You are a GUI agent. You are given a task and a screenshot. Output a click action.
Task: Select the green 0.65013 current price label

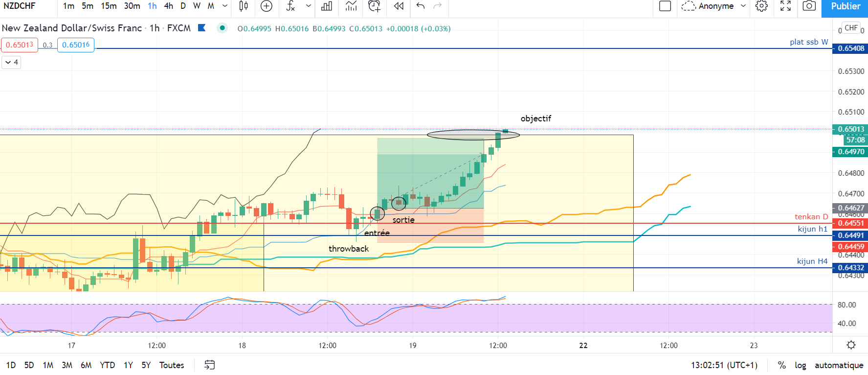[x=850, y=129]
